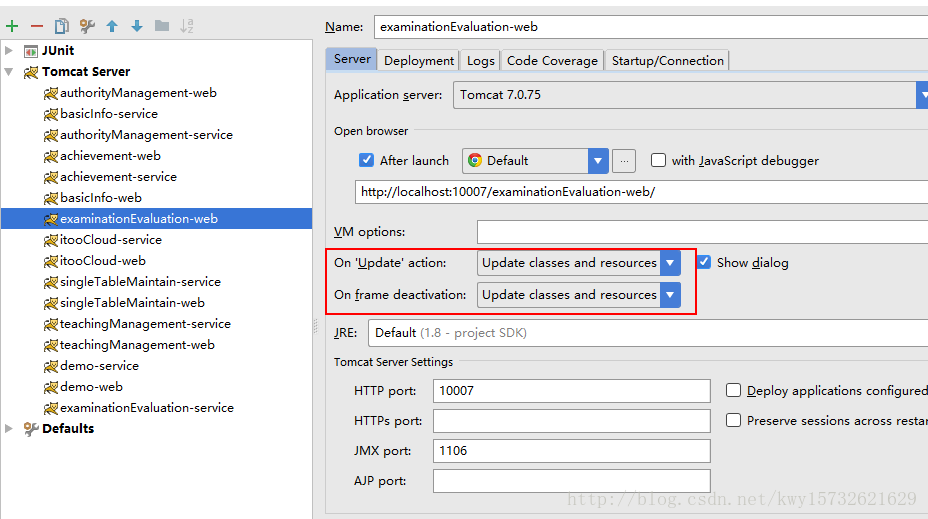Select examinationEvaluation-service configuration

coord(147,408)
